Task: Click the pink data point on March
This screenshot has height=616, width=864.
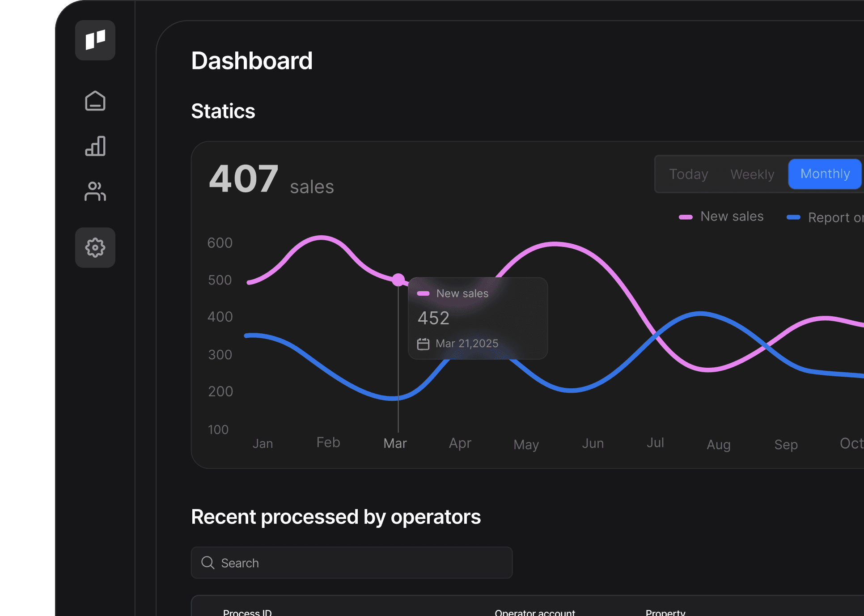Action: 398,280
